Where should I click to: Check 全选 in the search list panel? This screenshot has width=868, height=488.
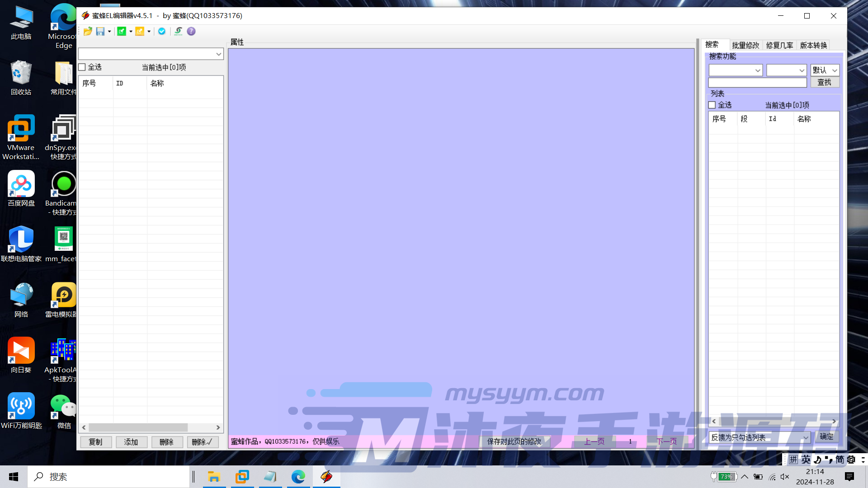[x=712, y=105]
